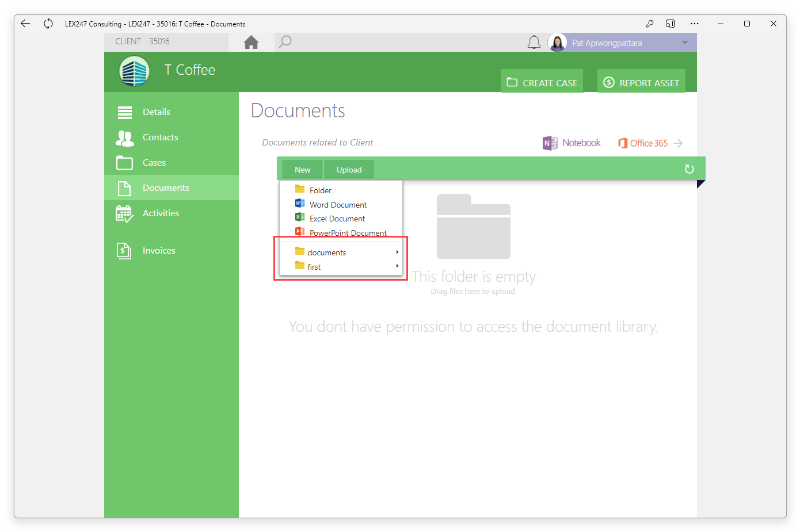Refresh the document list

pyautogui.click(x=689, y=169)
